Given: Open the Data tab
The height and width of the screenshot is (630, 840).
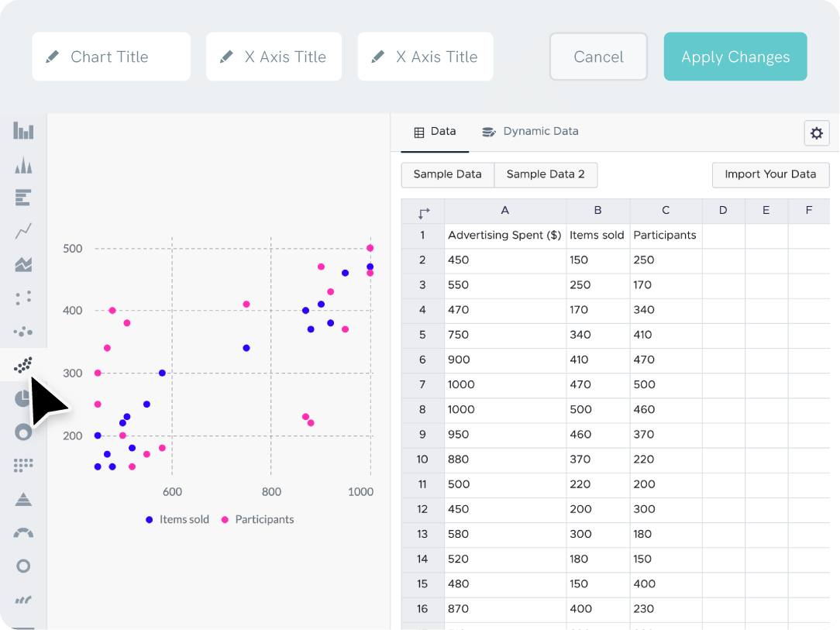Looking at the screenshot, I should tap(435, 132).
